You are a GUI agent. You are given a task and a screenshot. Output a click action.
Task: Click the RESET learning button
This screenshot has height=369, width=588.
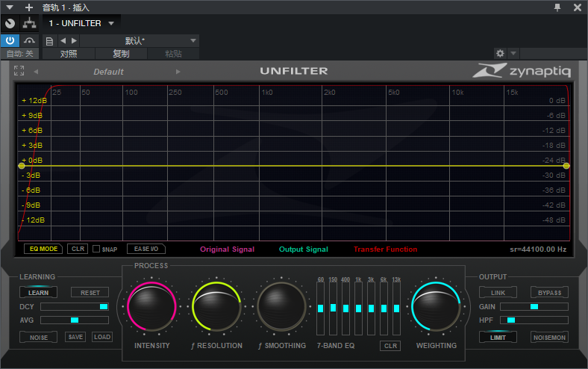point(90,292)
